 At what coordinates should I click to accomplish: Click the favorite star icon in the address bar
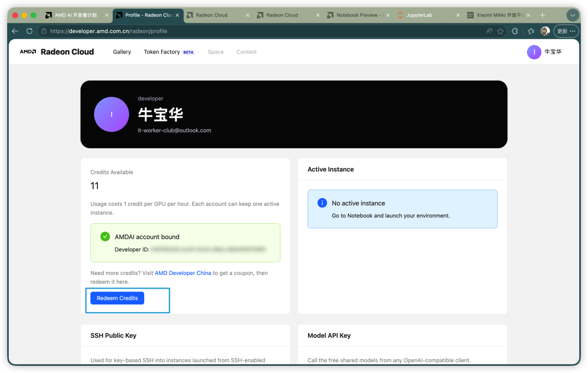(500, 31)
